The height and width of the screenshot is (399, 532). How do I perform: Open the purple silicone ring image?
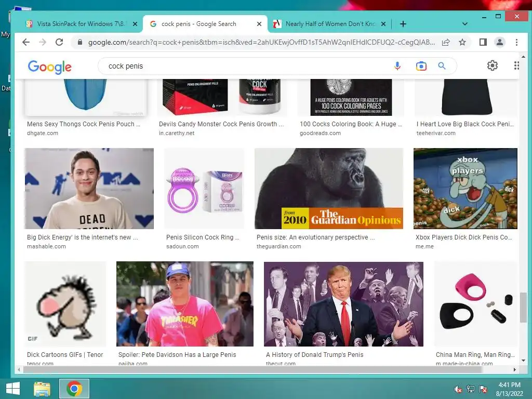point(204,188)
